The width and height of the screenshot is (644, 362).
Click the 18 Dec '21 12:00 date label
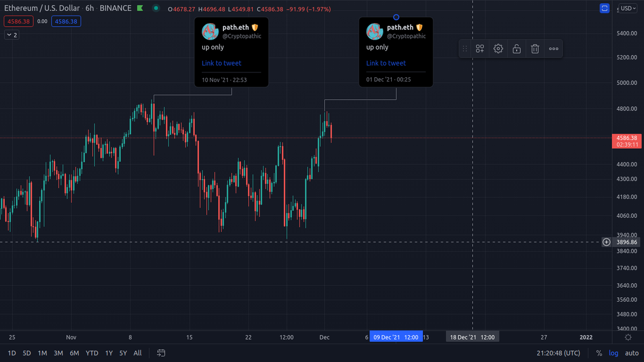tap(472, 337)
